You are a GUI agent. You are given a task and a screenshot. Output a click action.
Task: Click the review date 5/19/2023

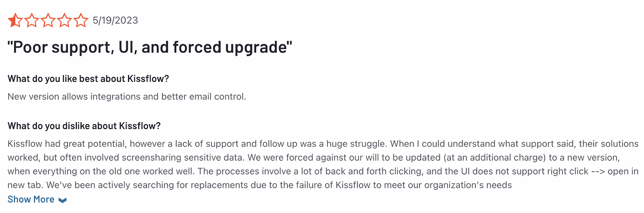coord(115,20)
